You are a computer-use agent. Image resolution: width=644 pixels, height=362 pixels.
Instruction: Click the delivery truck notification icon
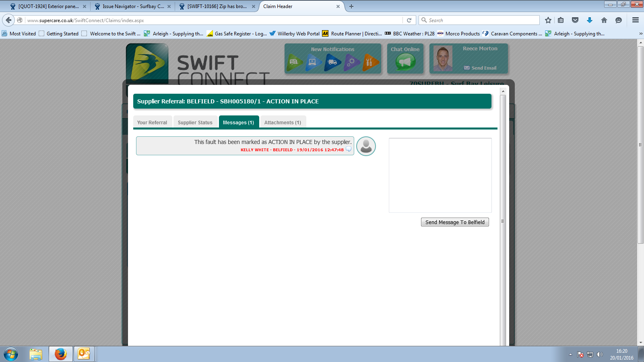point(333,62)
